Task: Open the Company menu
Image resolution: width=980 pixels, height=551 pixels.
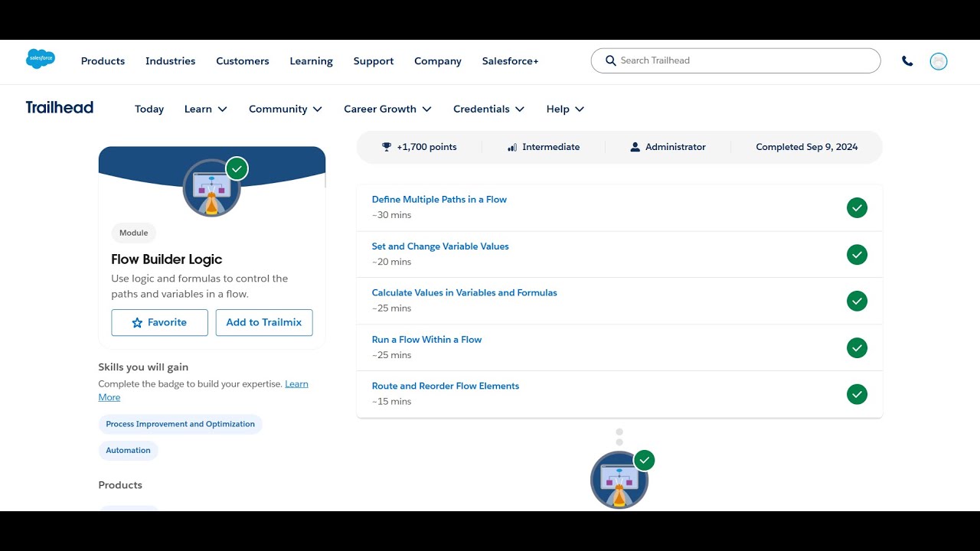Action: [438, 61]
